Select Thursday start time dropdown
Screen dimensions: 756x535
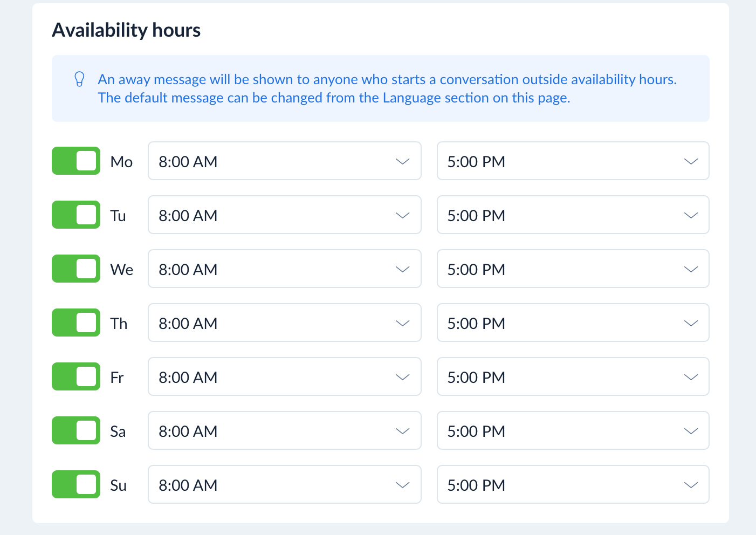point(284,323)
